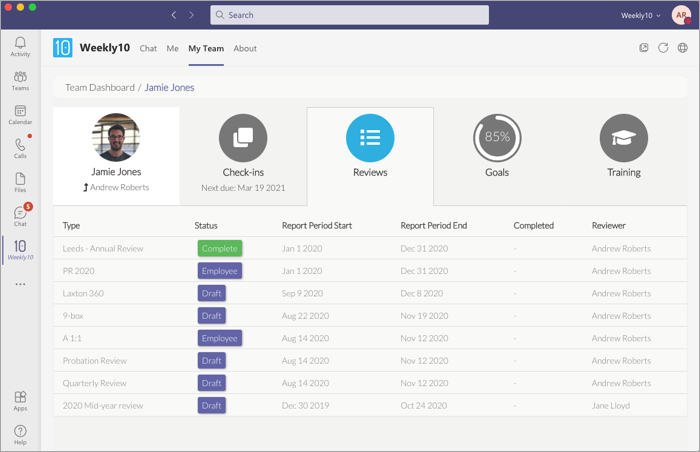This screenshot has width=700, height=452.
Task: Select the My Team tab
Action: click(206, 49)
